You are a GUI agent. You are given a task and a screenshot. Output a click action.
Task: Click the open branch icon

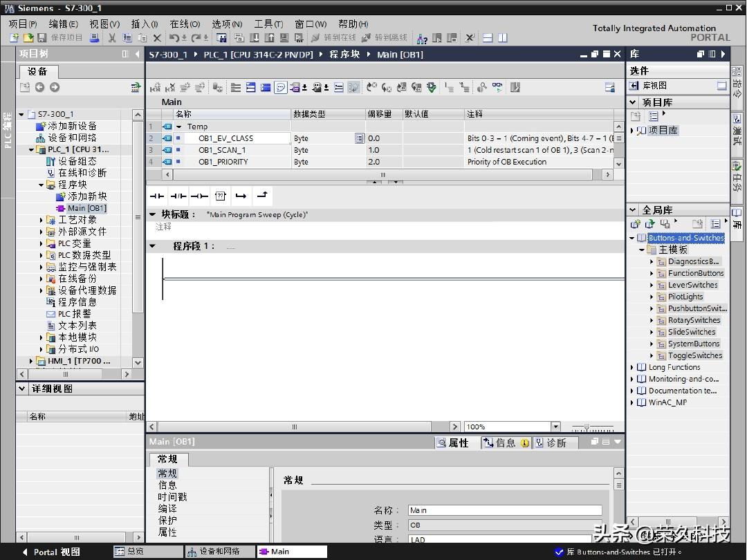tap(241, 196)
